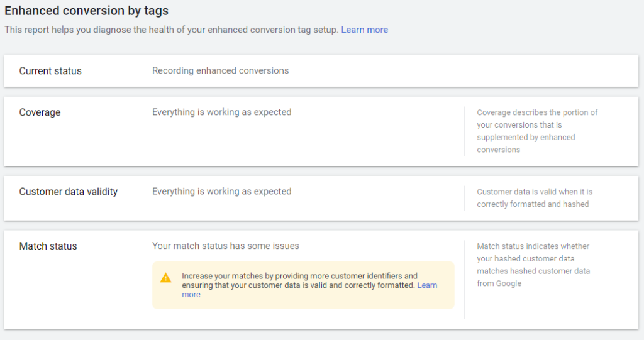Click the Match status explanation on the right

533,265
